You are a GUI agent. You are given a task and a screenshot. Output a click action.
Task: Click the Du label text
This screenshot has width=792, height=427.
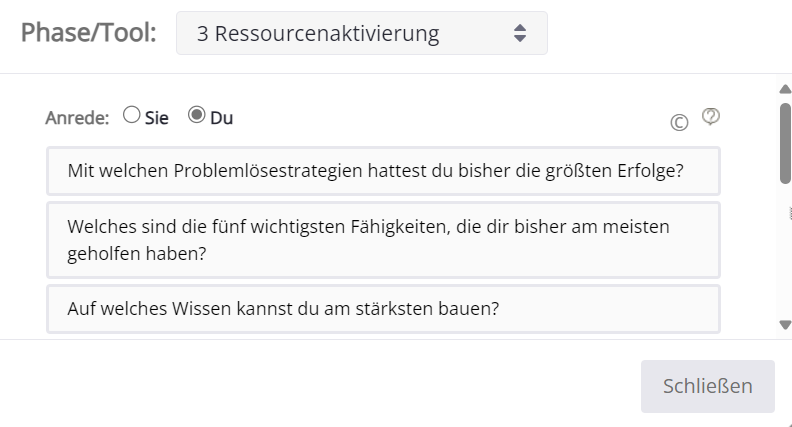pos(221,118)
